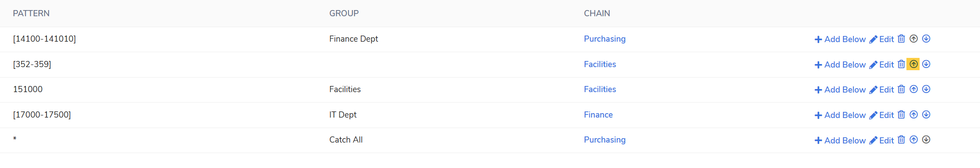Move the catch-all * row up
This screenshot has height=168, width=980.
(913, 140)
